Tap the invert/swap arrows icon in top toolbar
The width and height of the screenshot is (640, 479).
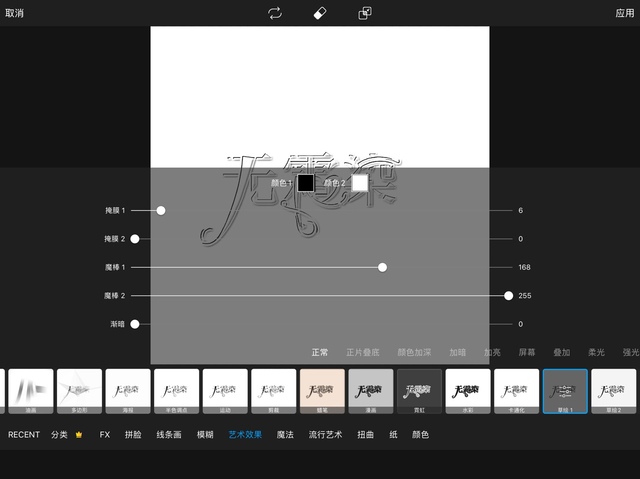click(x=275, y=13)
